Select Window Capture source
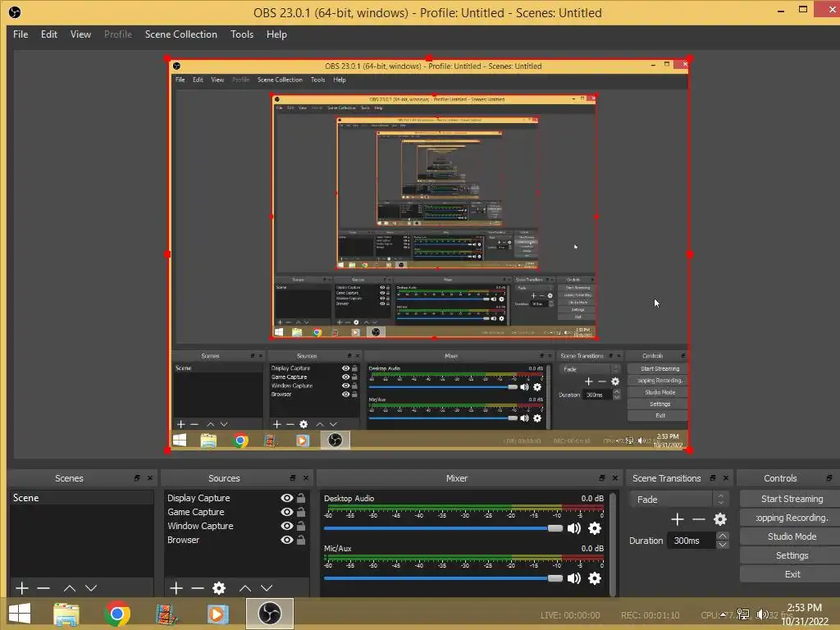 click(x=200, y=526)
